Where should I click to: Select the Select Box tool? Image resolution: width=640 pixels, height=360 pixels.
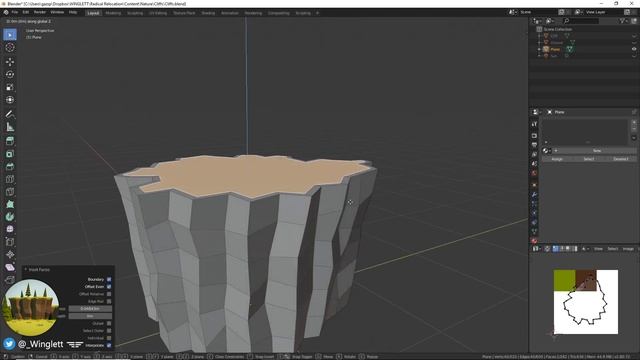click(x=10, y=35)
